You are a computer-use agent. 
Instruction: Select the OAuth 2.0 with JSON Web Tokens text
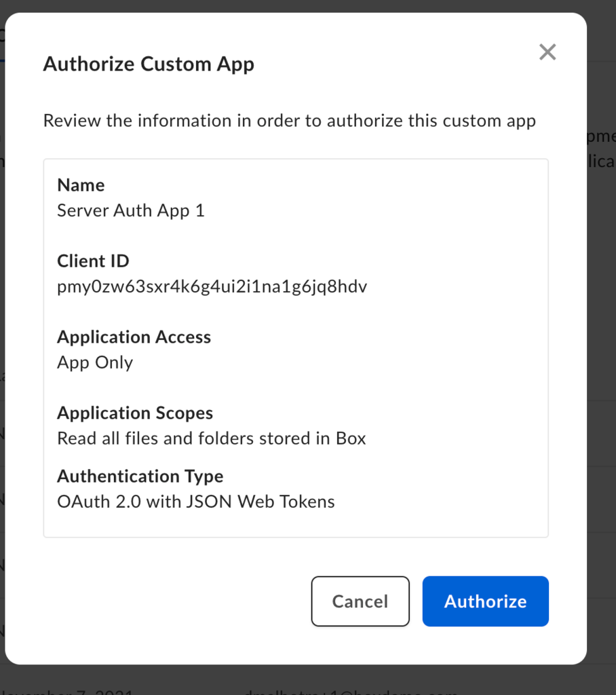[x=197, y=502]
